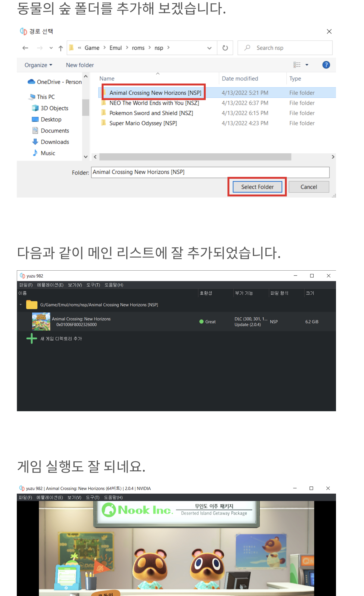Click roms in the address breadcrumb
The image size is (364, 596).
pos(138,48)
